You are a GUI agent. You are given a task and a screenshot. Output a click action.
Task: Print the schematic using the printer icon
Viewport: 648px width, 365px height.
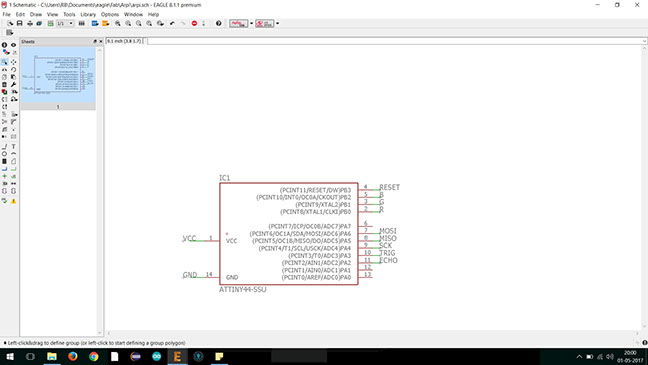pos(30,24)
